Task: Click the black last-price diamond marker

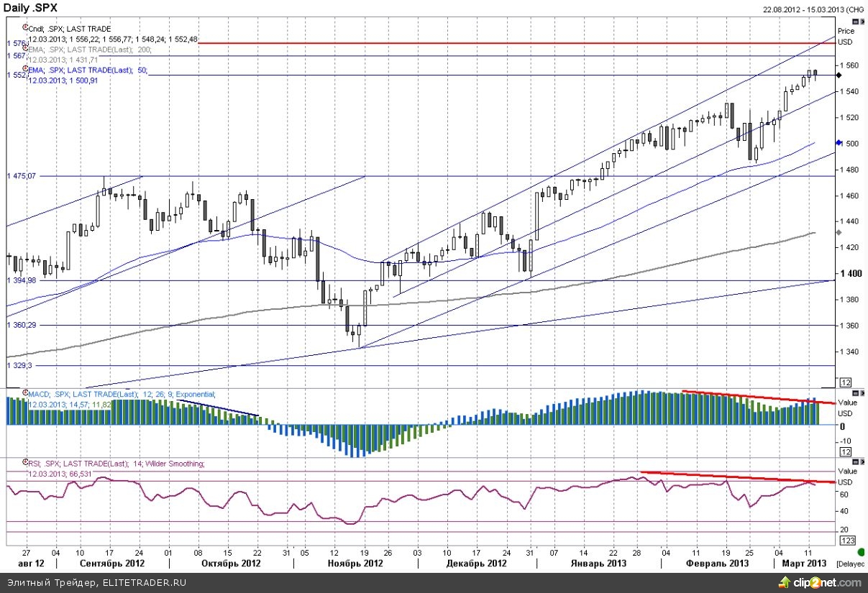Action: pos(839,75)
